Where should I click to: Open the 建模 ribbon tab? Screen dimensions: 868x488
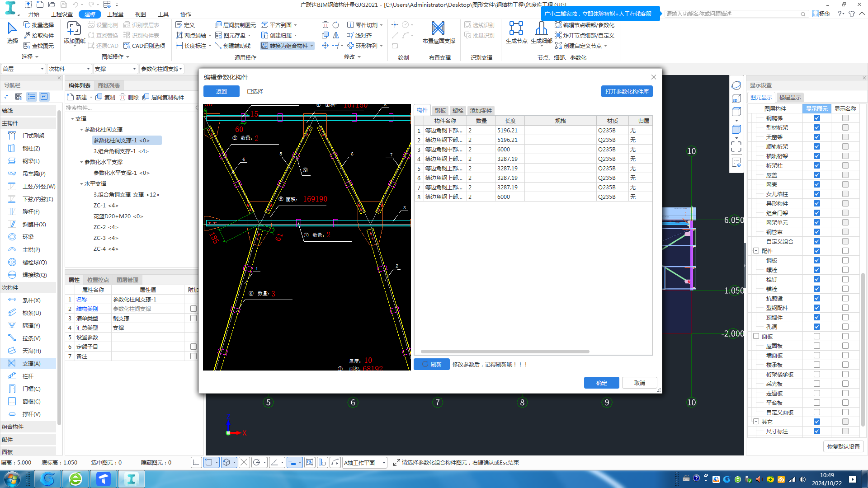(90, 14)
